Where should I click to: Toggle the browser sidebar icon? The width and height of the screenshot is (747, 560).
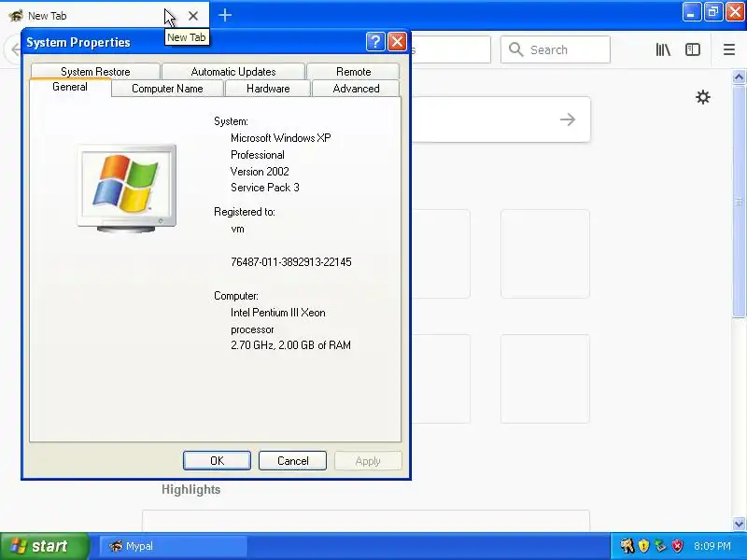(693, 49)
